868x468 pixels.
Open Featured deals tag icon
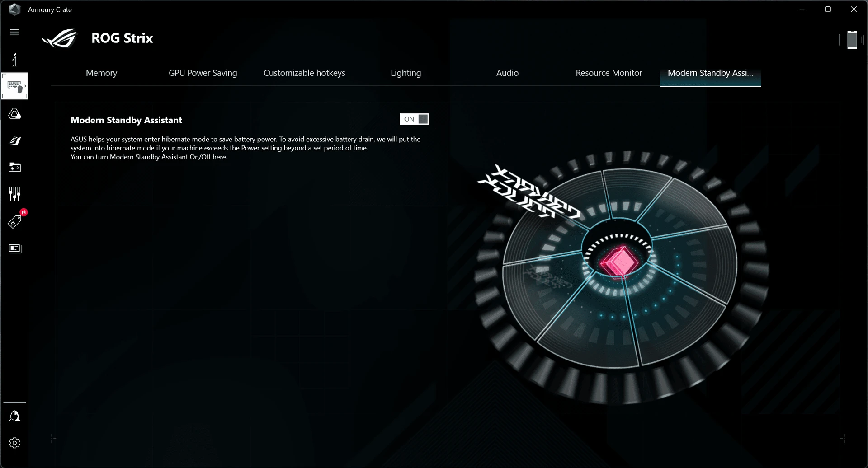tap(14, 222)
